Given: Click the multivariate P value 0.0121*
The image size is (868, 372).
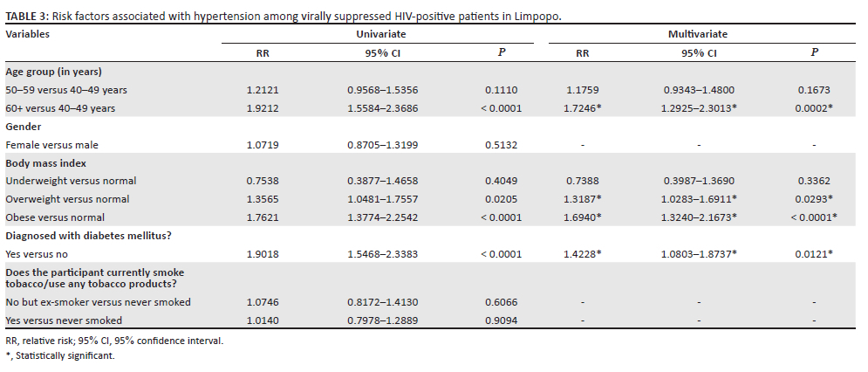Looking at the screenshot, I should [815, 254].
